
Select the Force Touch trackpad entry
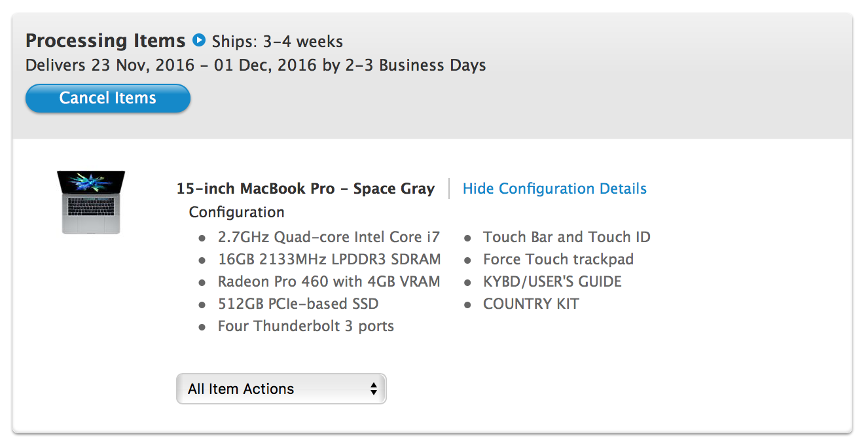558,259
